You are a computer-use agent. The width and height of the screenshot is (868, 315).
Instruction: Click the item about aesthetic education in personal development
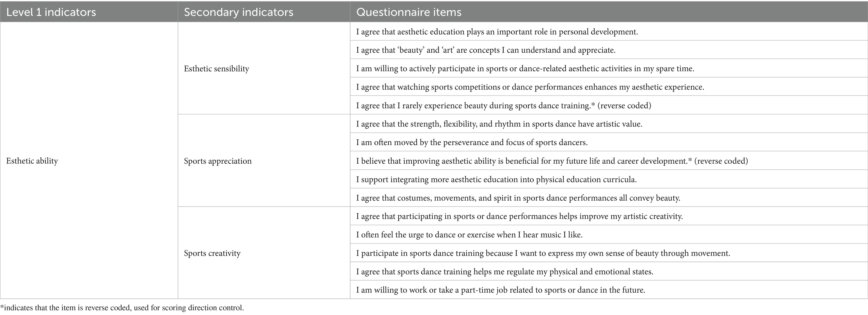point(609,32)
